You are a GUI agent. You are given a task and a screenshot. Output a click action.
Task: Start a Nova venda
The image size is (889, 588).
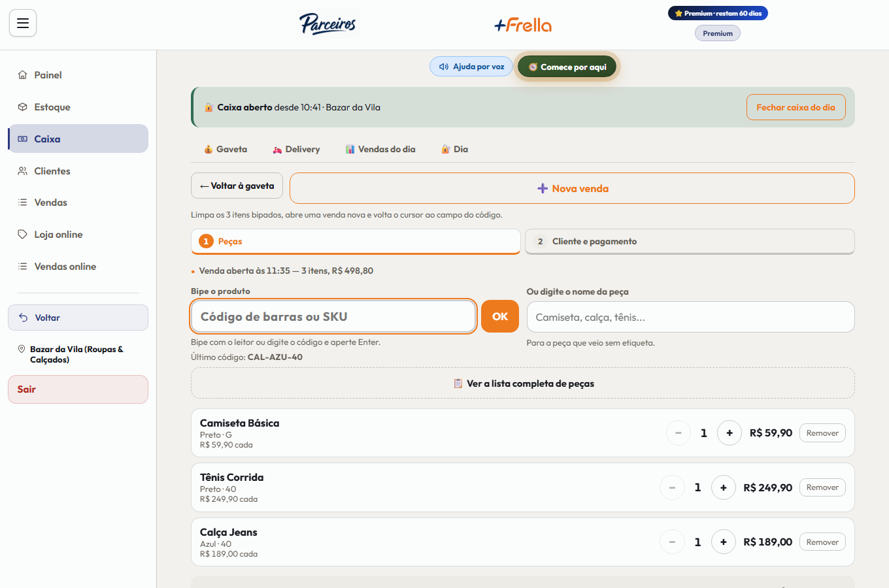(572, 188)
